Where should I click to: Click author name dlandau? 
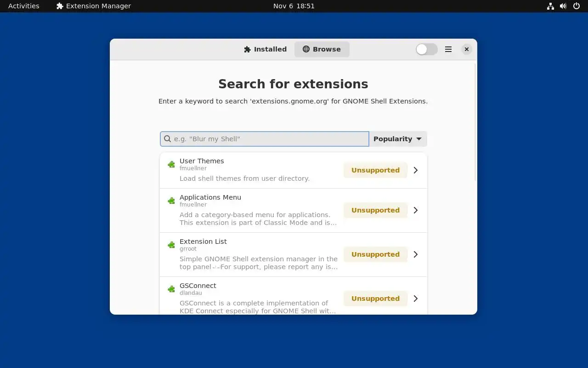(x=191, y=293)
